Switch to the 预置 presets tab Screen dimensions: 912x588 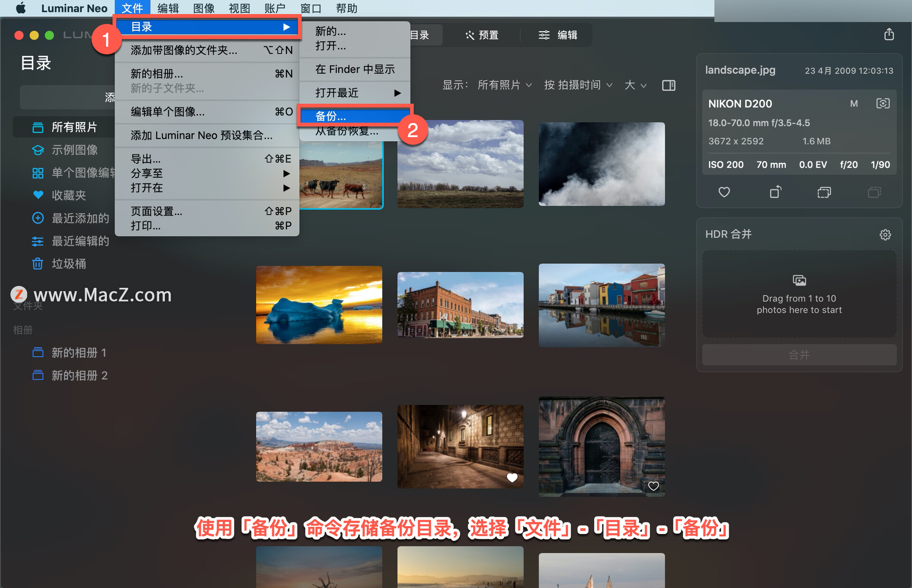(482, 35)
